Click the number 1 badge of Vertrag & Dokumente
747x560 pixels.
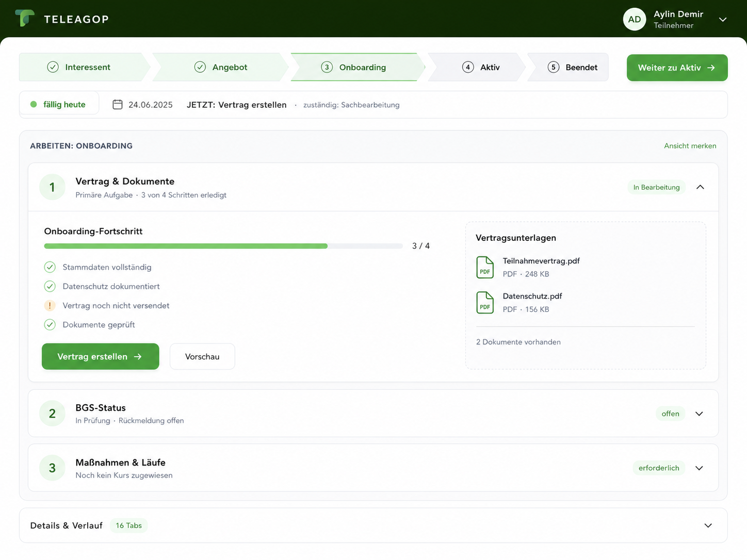[x=52, y=187]
